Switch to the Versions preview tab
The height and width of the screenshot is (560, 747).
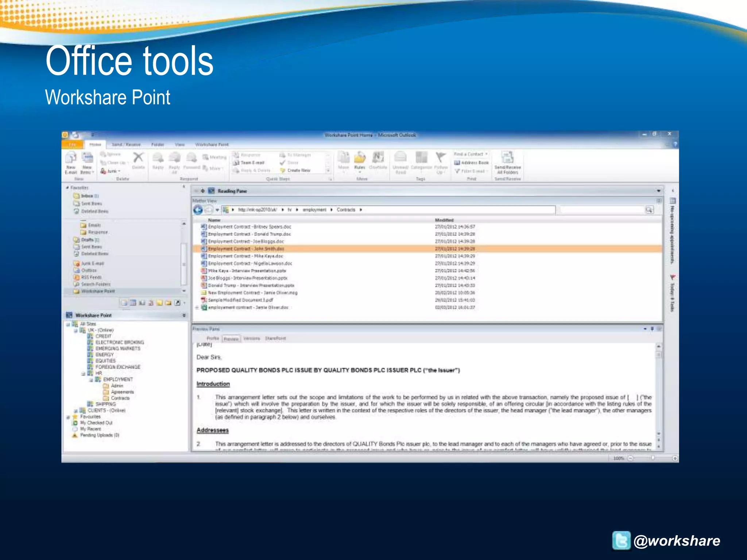(251, 339)
